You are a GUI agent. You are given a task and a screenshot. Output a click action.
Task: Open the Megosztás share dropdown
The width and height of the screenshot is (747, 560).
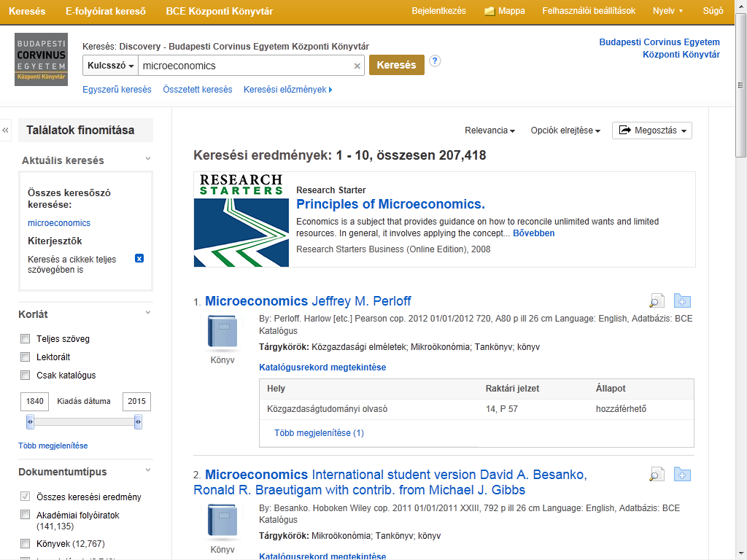652,131
